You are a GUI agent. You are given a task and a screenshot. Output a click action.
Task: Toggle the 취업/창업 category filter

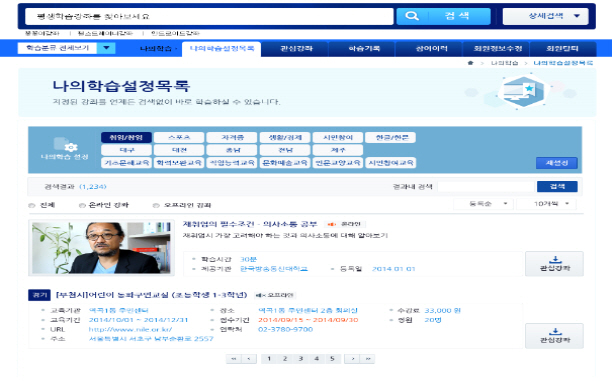click(126, 137)
